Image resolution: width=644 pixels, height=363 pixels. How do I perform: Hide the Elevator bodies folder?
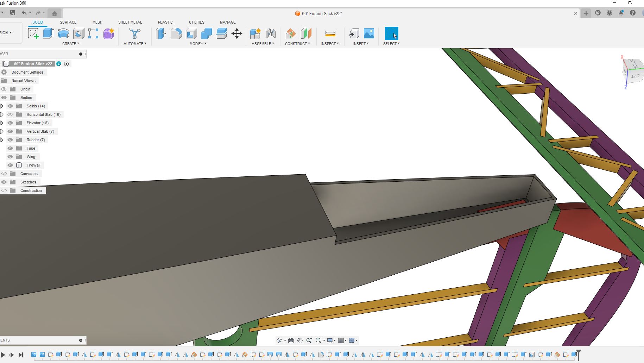click(x=10, y=123)
